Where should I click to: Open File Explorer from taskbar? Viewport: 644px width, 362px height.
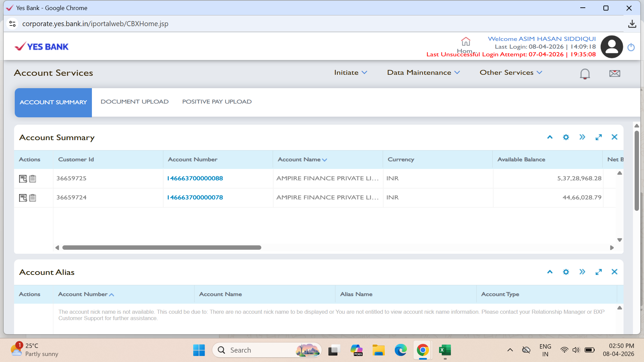tap(378, 350)
